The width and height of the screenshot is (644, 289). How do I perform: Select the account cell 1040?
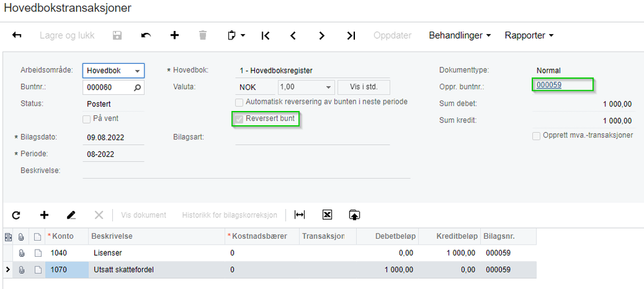[67, 254]
